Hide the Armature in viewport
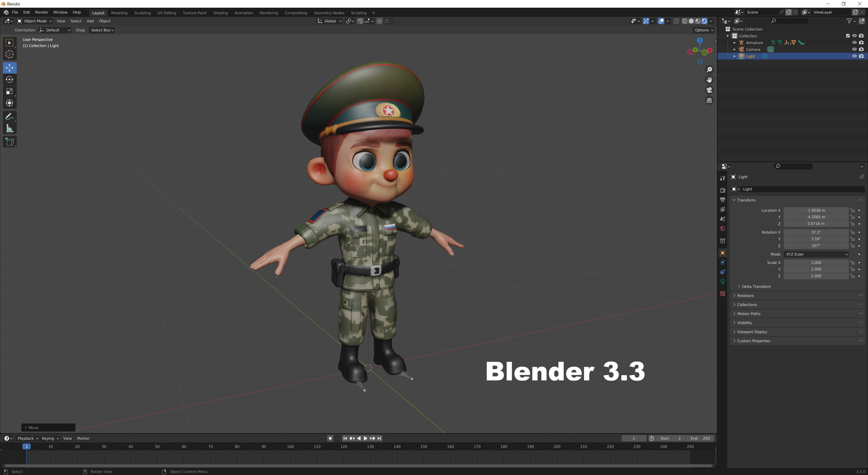The height and width of the screenshot is (475, 868). pos(854,43)
